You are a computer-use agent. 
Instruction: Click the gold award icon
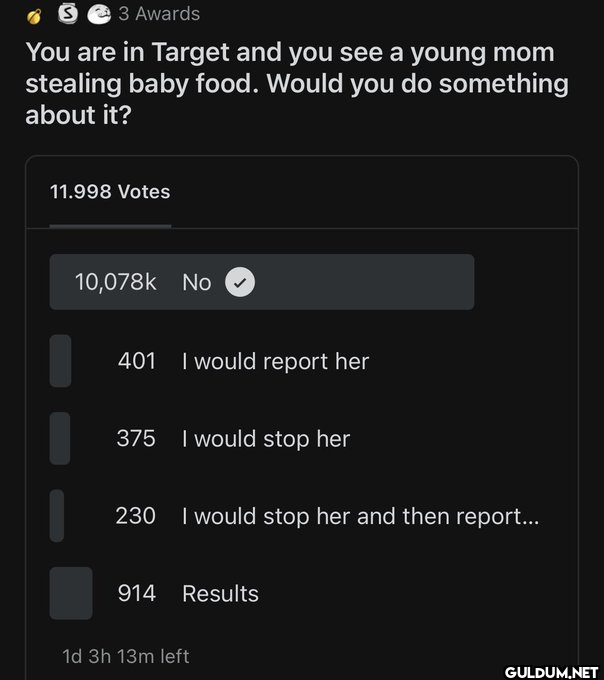[34, 16]
